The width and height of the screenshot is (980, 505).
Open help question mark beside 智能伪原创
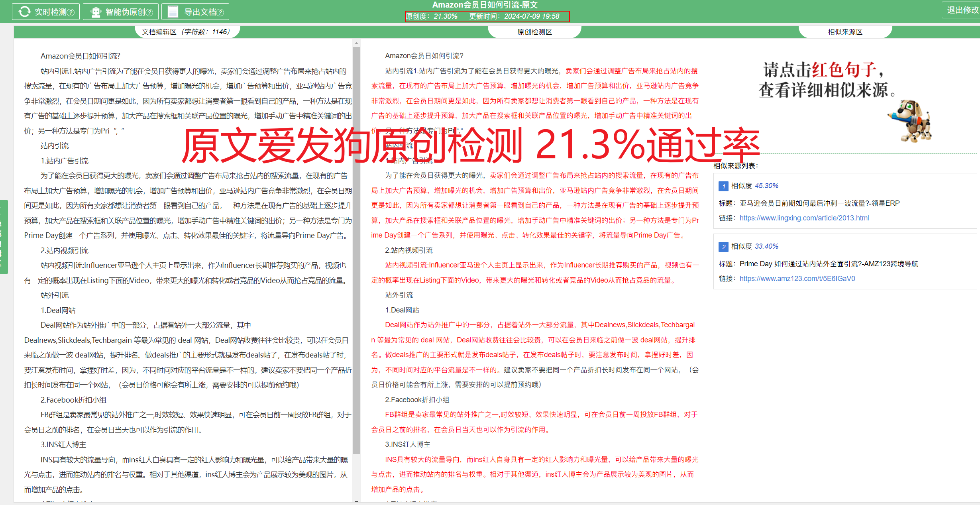[x=149, y=12]
